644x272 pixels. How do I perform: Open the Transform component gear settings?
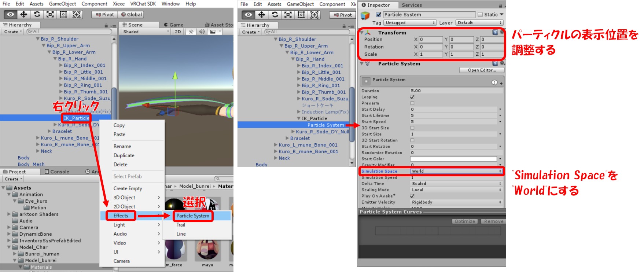pyautogui.click(x=502, y=32)
